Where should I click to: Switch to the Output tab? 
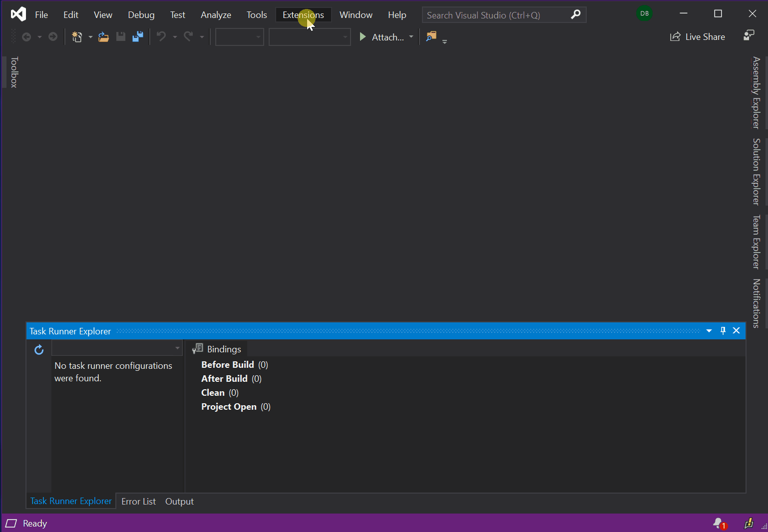pyautogui.click(x=179, y=502)
